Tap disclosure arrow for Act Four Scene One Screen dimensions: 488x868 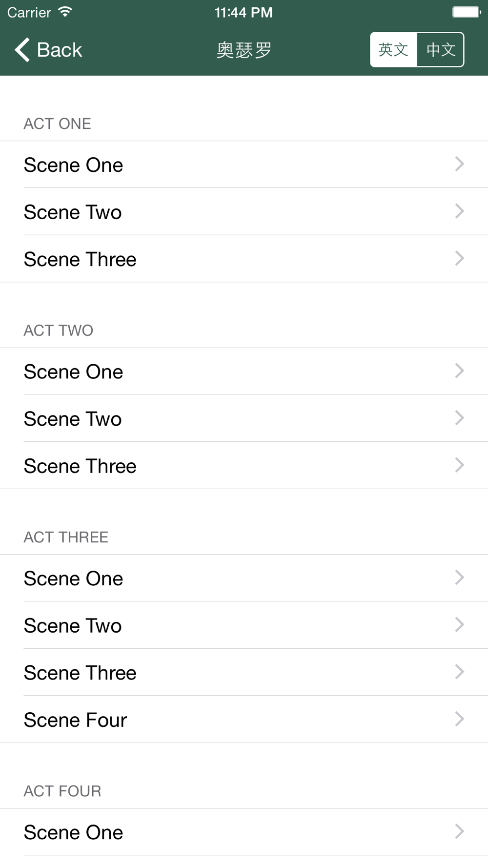pos(459,831)
